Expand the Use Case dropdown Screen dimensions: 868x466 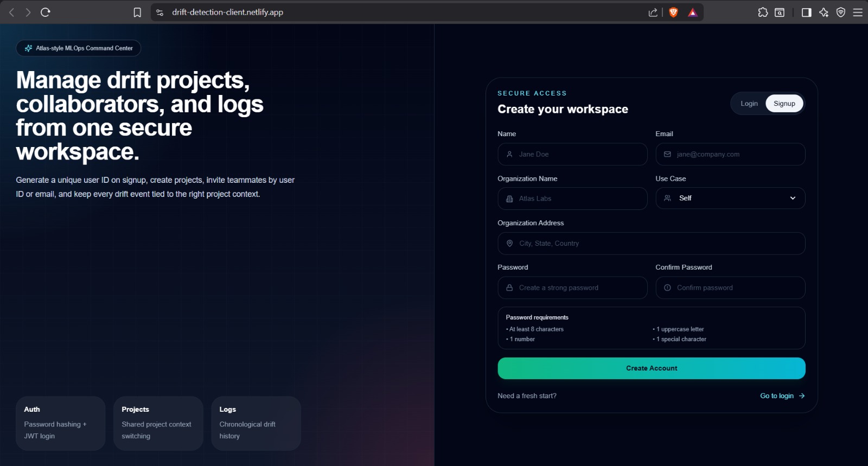[730, 198]
